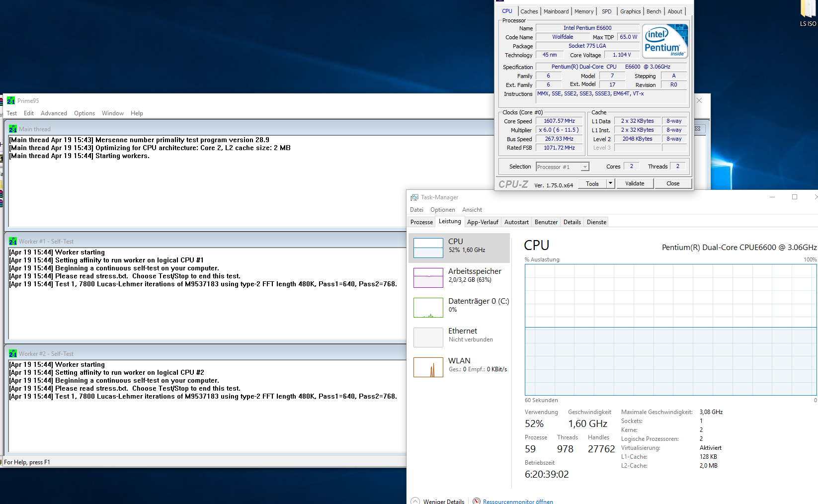The image size is (818, 504).
Task: Open the Optionen menu in Task-Manager
Action: [443, 210]
